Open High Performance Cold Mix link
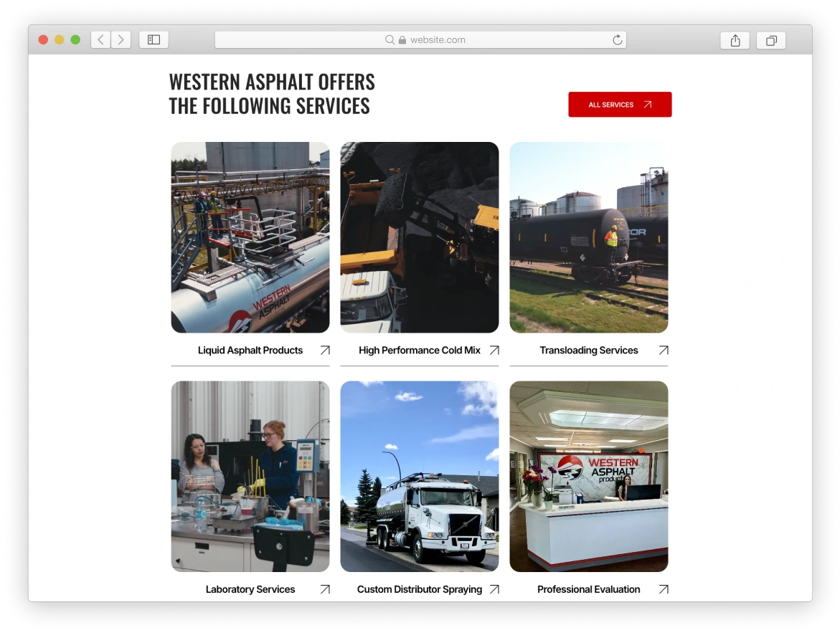This screenshot has height=633, width=840. (x=420, y=351)
